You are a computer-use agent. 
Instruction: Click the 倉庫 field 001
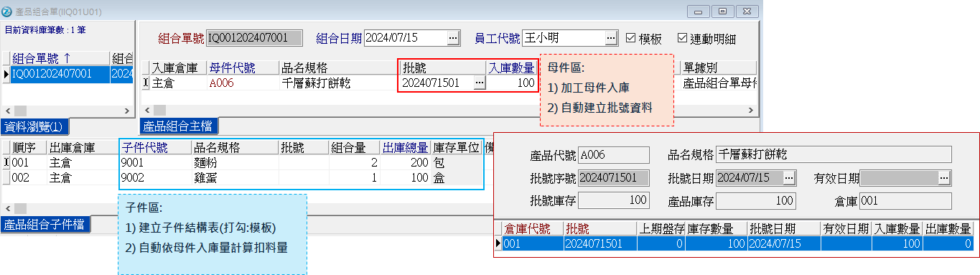pos(905,200)
